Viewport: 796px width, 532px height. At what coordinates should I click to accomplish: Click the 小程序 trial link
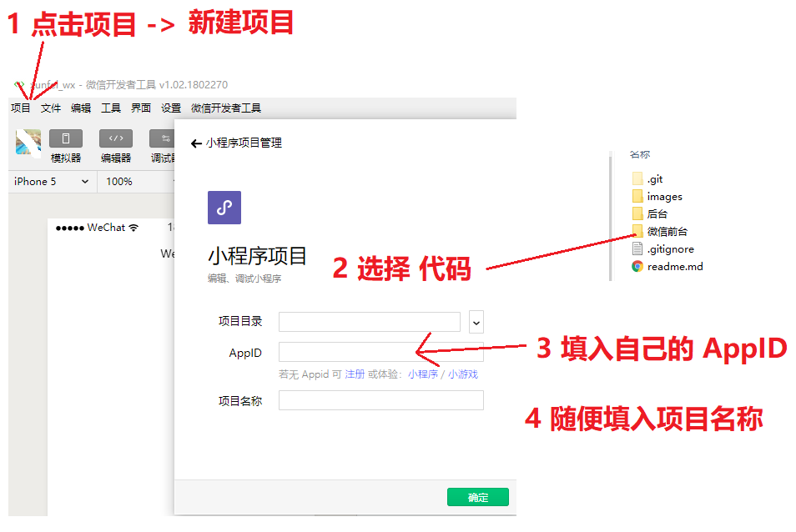423,374
